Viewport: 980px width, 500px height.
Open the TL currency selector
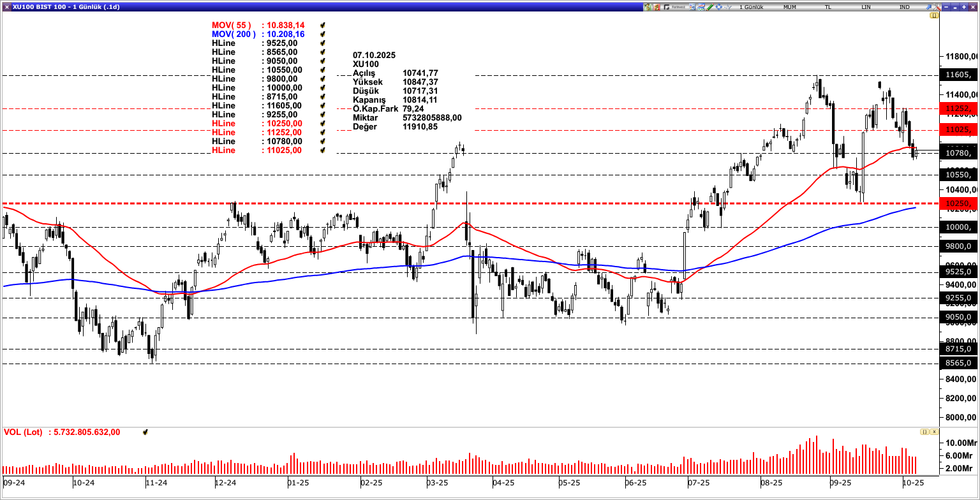point(828,7)
